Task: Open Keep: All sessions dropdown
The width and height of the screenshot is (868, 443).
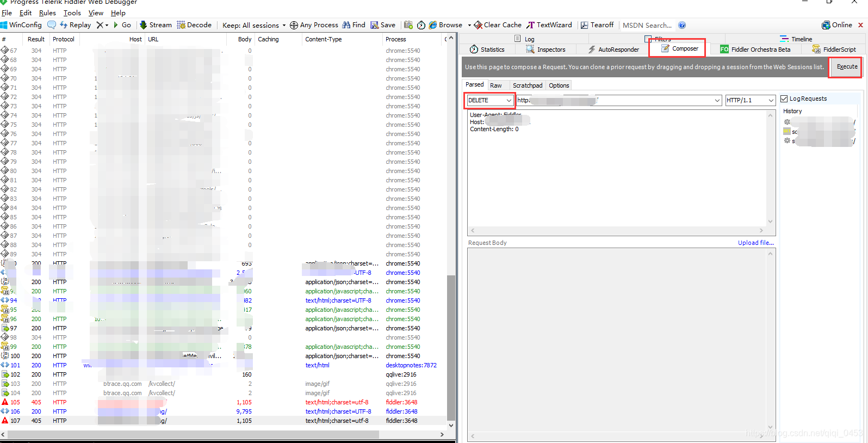Action: (253, 25)
